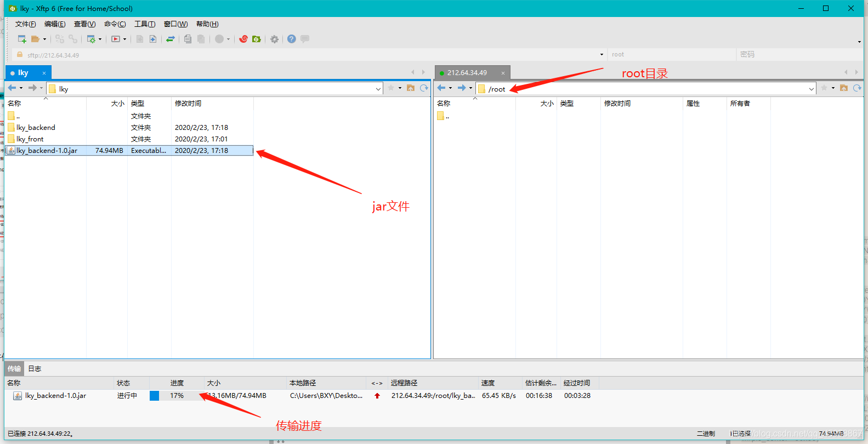Switch to the 传输 transfer tab
This screenshot has width=868, height=444.
click(14, 369)
